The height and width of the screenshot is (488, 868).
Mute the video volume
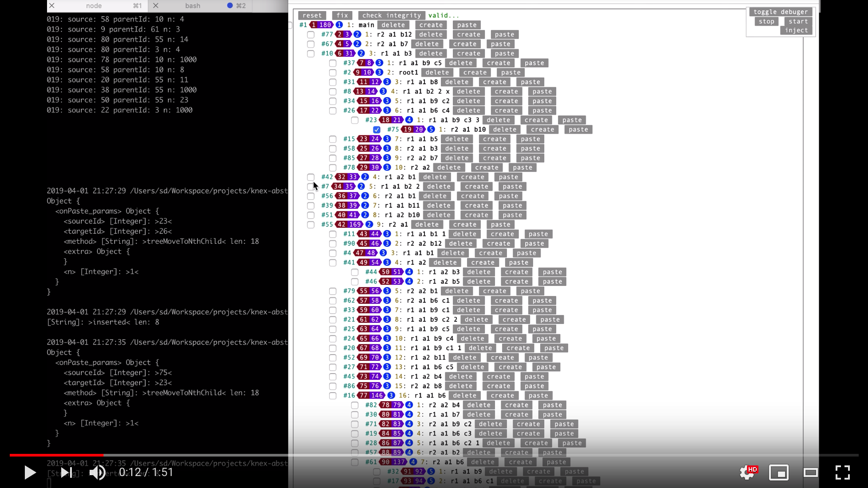97,472
